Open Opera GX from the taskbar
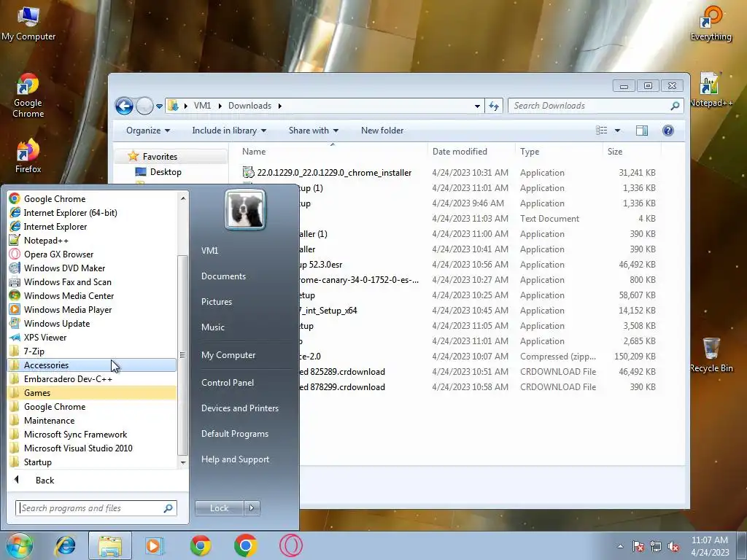747x560 pixels. pos(290,545)
